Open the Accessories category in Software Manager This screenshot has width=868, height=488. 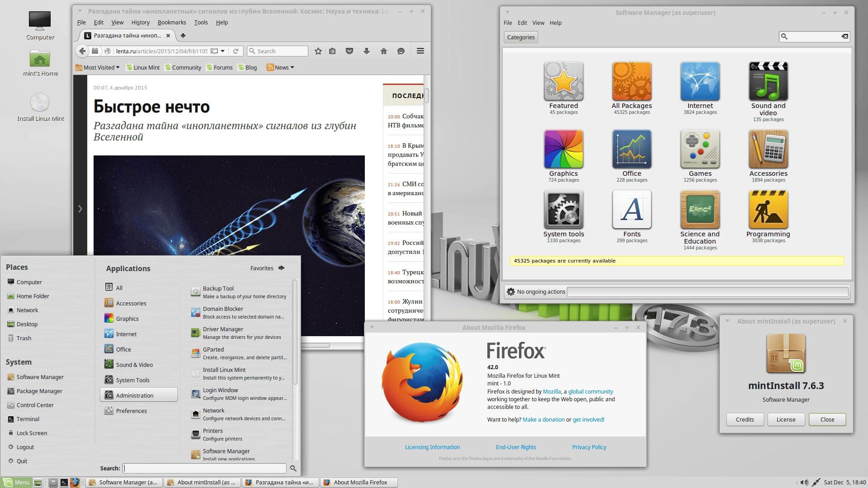pos(768,156)
